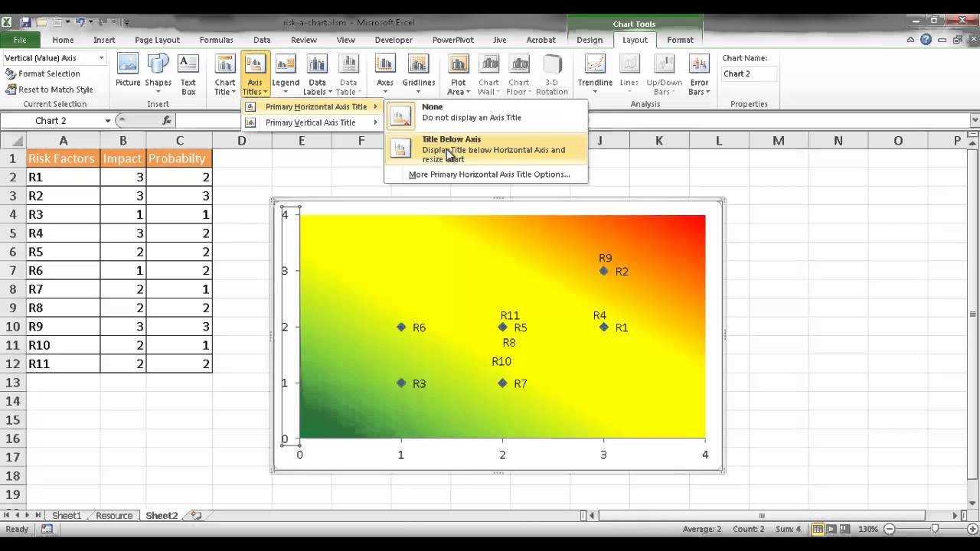Open the Error Bars tool
The image size is (980, 551).
[x=698, y=73]
